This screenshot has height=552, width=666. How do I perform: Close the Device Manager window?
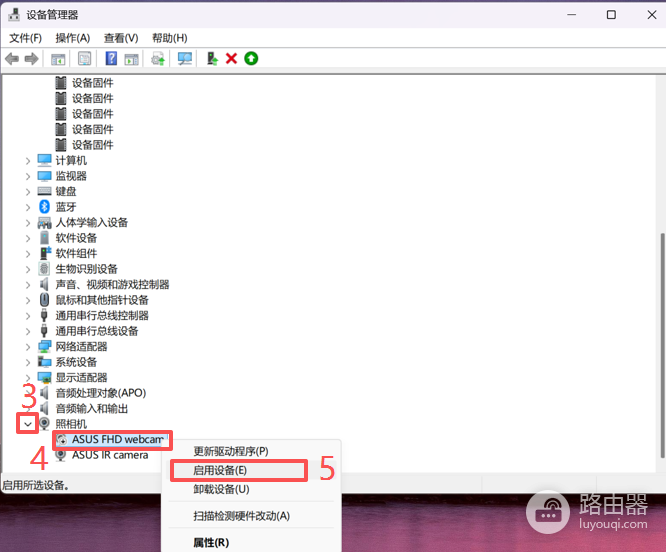click(652, 15)
